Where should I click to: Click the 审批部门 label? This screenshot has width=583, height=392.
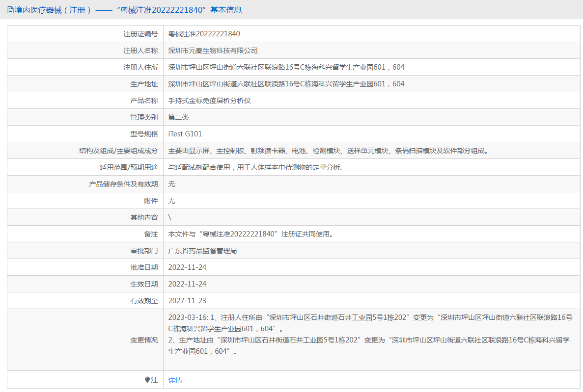[x=144, y=251]
